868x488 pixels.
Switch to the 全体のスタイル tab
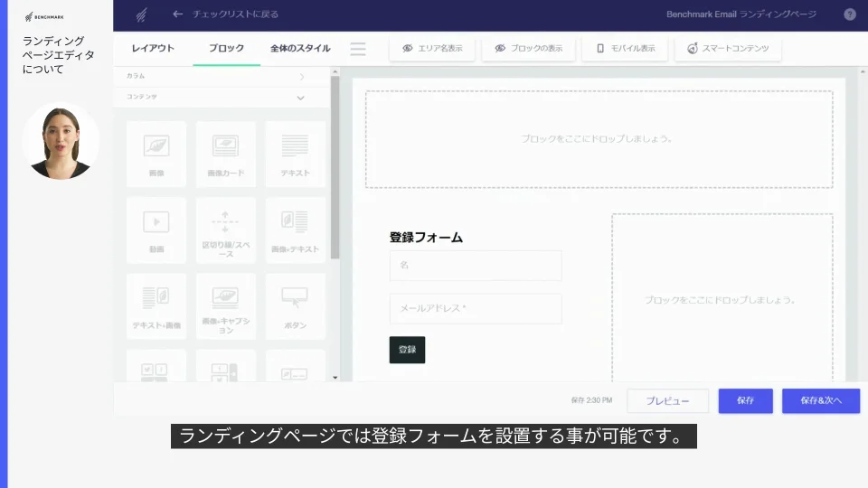click(300, 49)
